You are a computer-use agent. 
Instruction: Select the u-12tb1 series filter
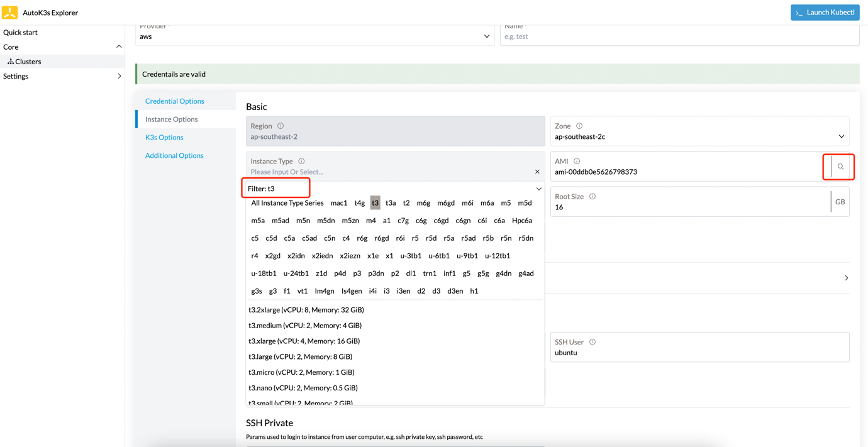pos(498,256)
